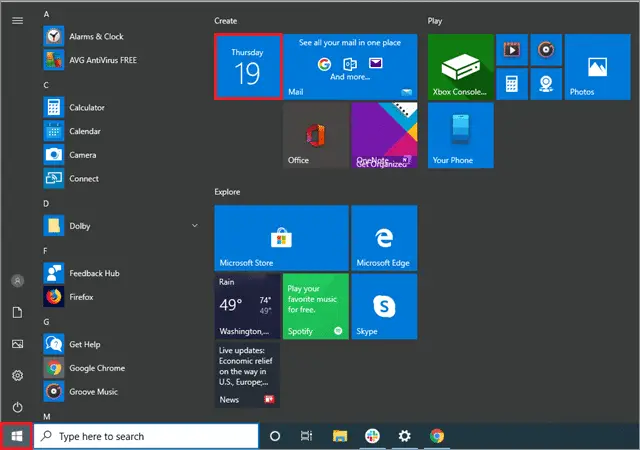Open File Explorer on taskbar
This screenshot has height=450, width=640.
pyautogui.click(x=340, y=436)
